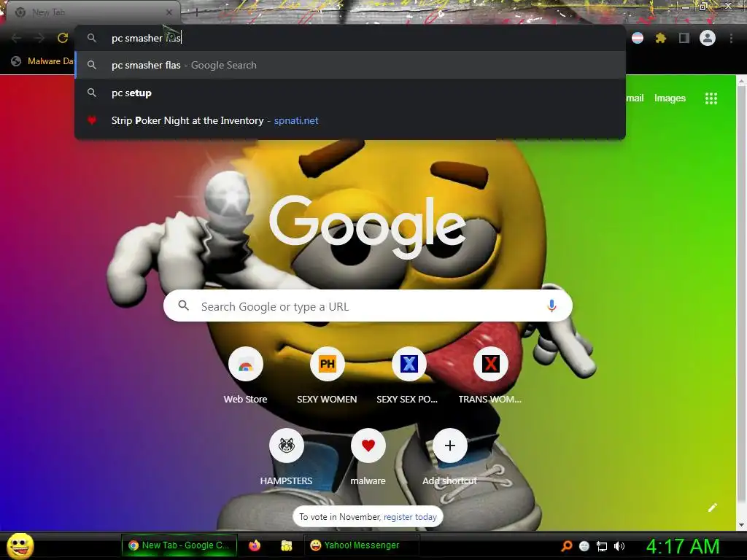Screen dimensions: 747x560
Task: Open the Images link
Action: click(670, 98)
